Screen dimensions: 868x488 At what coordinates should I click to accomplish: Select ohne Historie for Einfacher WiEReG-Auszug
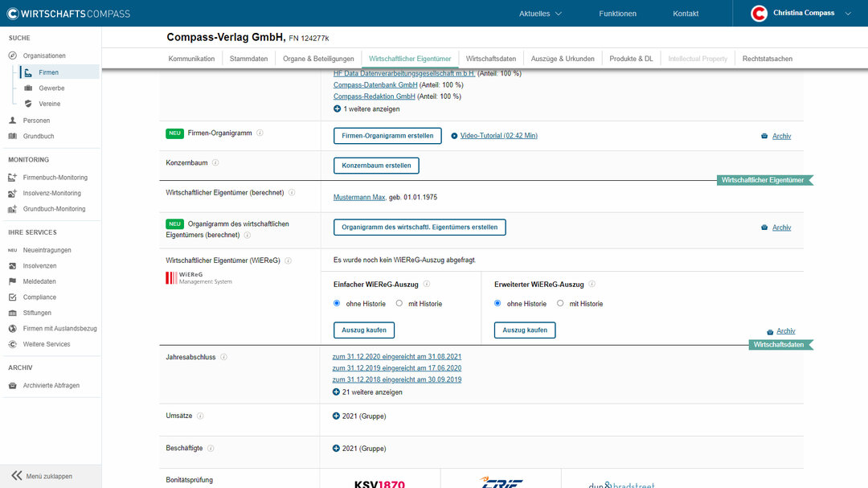[x=337, y=304]
